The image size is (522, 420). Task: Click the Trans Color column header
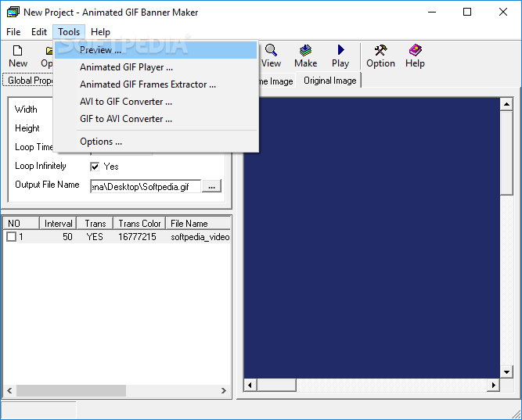click(x=139, y=224)
